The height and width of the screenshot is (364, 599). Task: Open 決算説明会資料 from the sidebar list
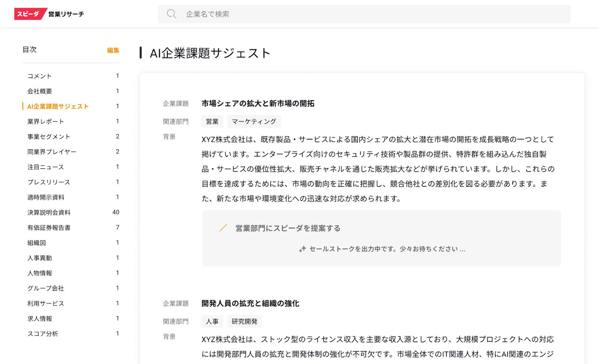(49, 212)
